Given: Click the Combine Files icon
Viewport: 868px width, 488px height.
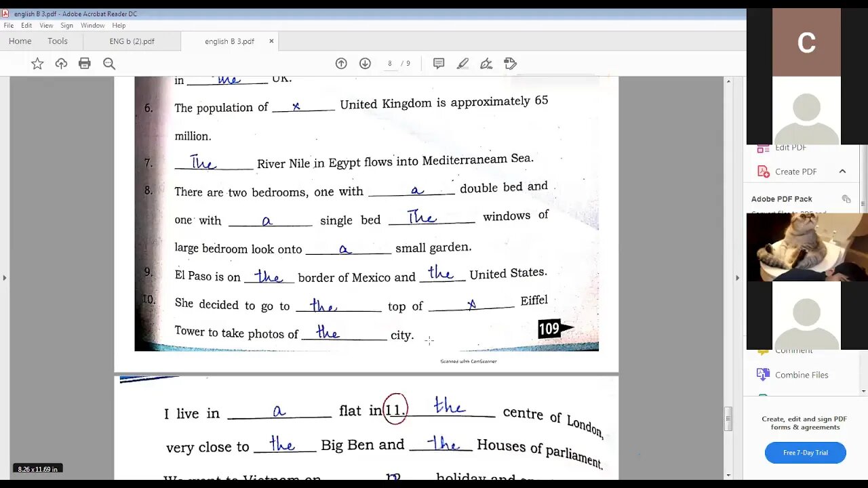Looking at the screenshot, I should (x=763, y=374).
